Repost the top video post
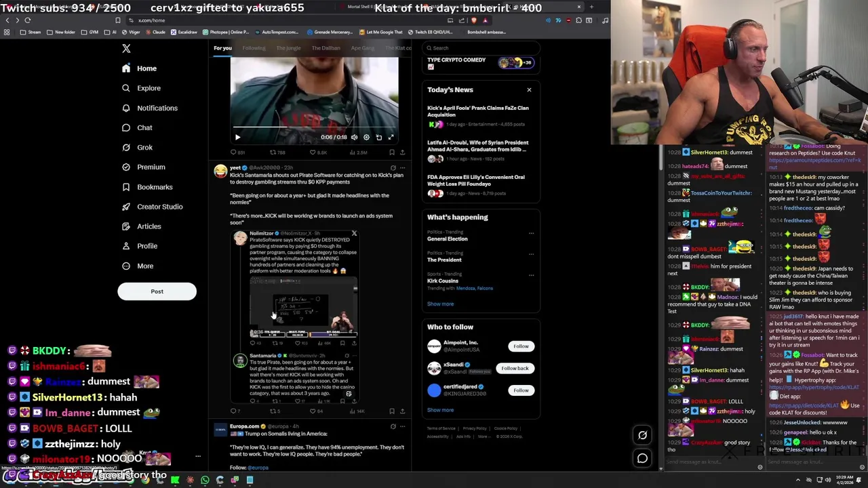This screenshot has width=868, height=488. (x=277, y=152)
